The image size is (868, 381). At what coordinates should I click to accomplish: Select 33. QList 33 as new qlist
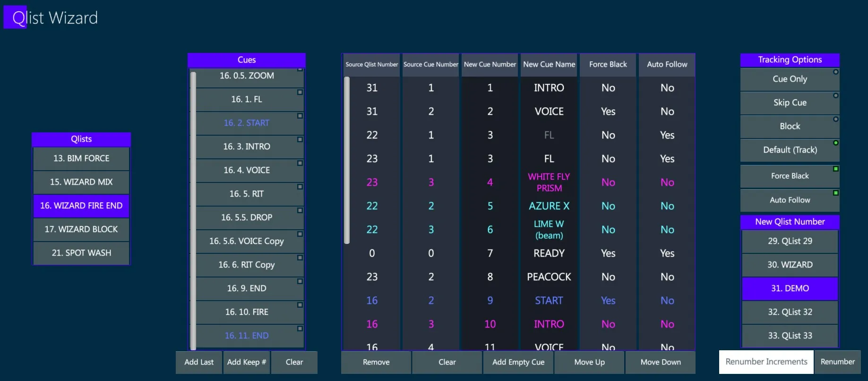790,336
